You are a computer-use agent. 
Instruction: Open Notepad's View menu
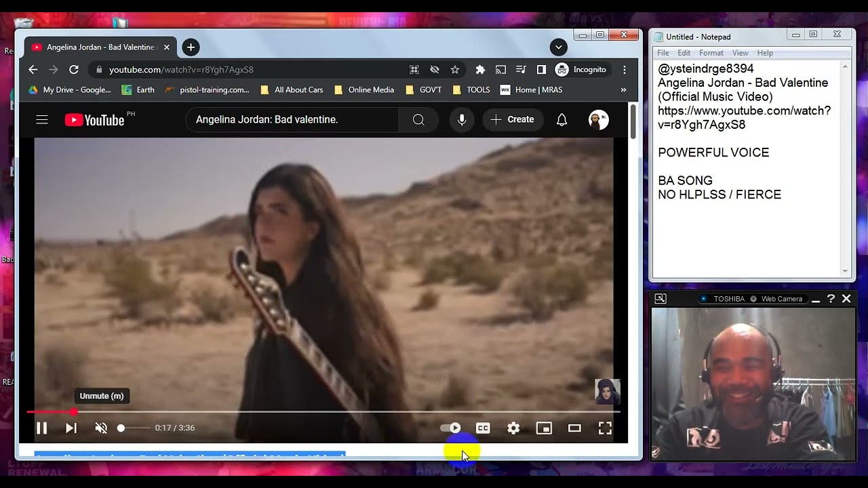[741, 53]
